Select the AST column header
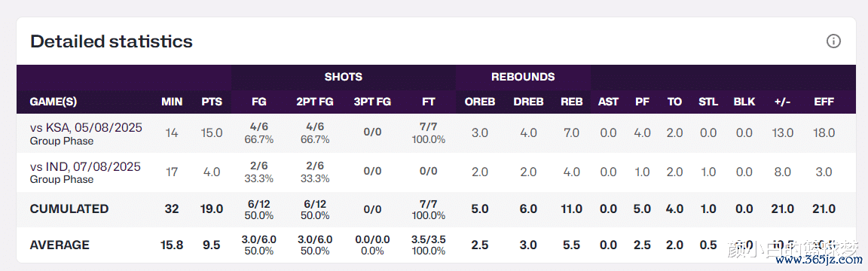 pos(608,102)
